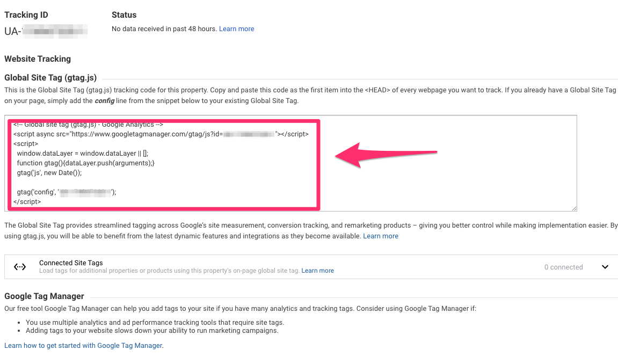Click the Website Tracking heading
618x364 pixels.
(37, 59)
